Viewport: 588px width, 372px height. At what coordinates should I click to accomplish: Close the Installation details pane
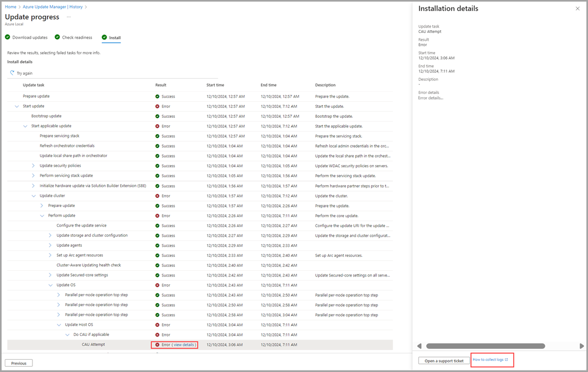(x=578, y=8)
